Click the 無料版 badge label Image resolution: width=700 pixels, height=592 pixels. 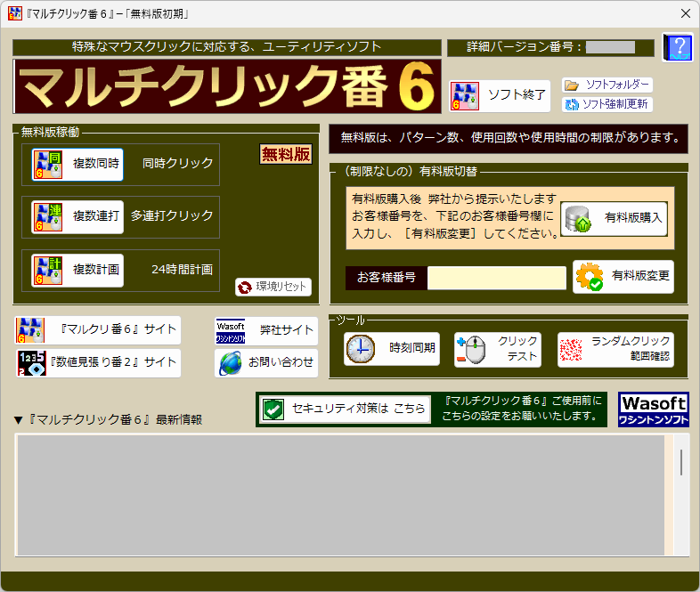(286, 154)
